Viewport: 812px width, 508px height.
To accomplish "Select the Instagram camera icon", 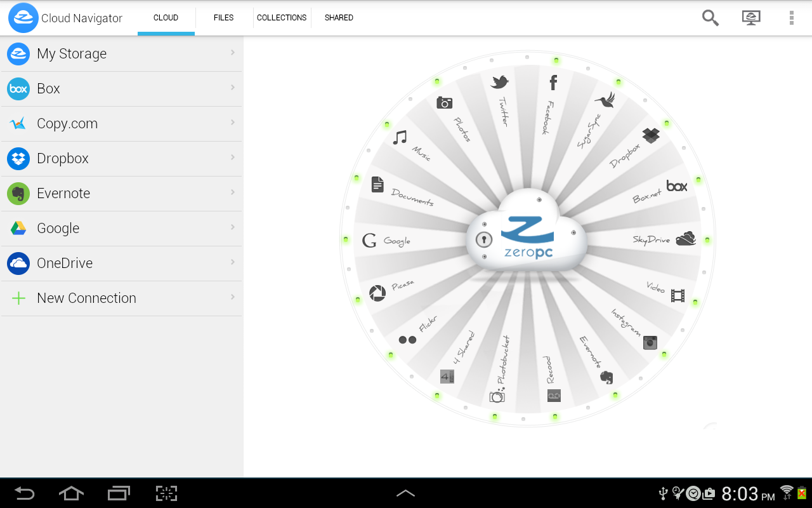I will pos(650,343).
